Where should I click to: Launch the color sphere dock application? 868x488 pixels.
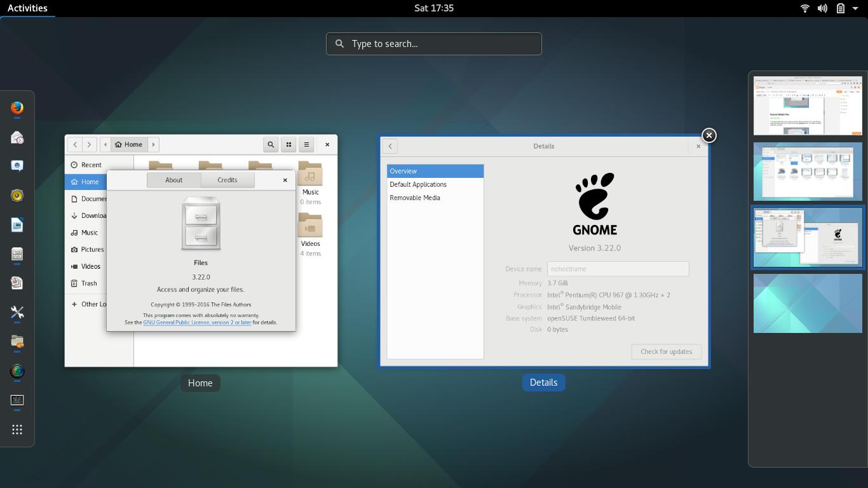click(x=17, y=371)
